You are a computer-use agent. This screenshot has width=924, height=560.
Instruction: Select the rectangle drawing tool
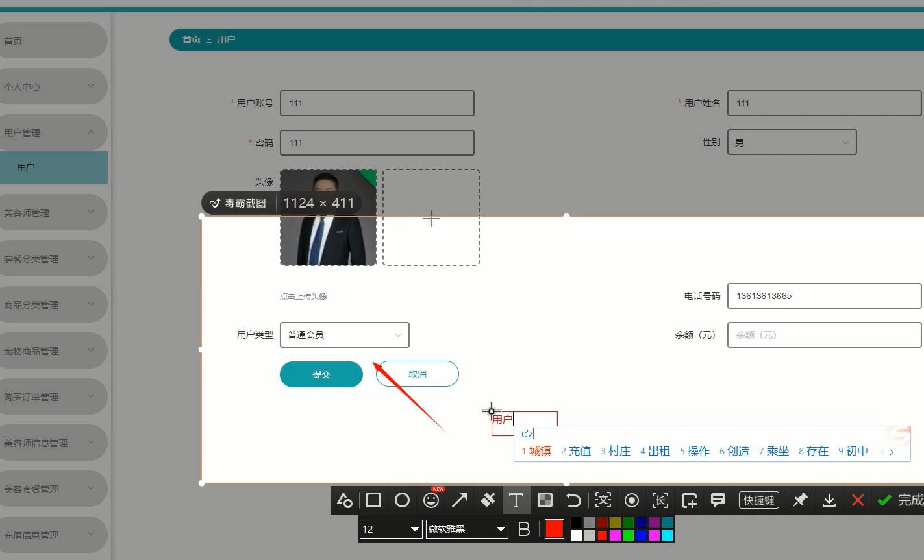pos(373,500)
